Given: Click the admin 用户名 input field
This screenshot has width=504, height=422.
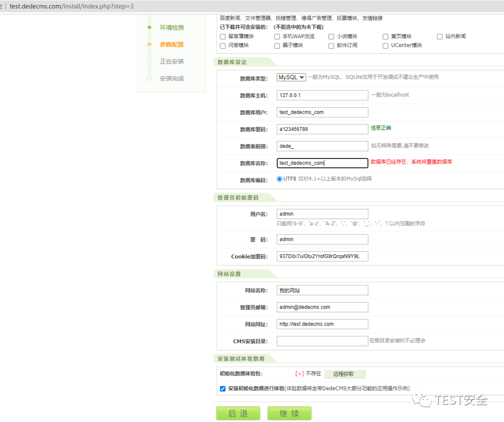Looking at the screenshot, I should (322, 214).
